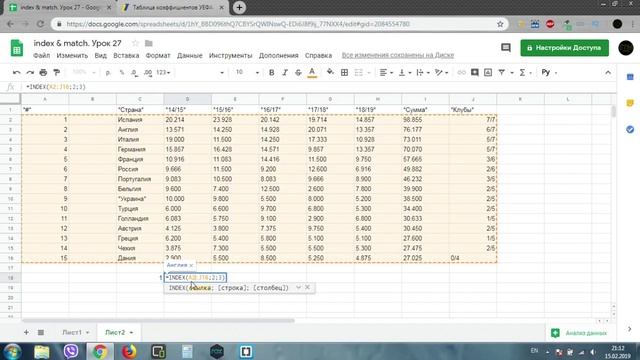Click the formula bar input
The width and height of the screenshot is (640, 360).
[318, 87]
